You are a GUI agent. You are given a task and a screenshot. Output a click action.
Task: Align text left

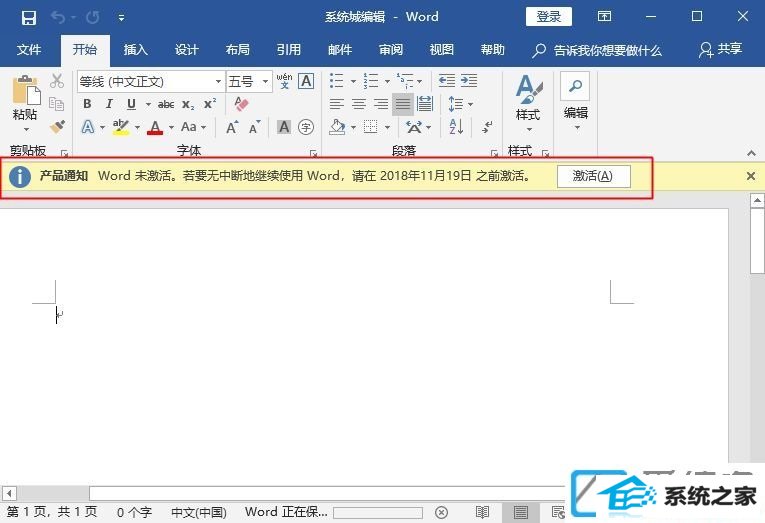(x=337, y=104)
